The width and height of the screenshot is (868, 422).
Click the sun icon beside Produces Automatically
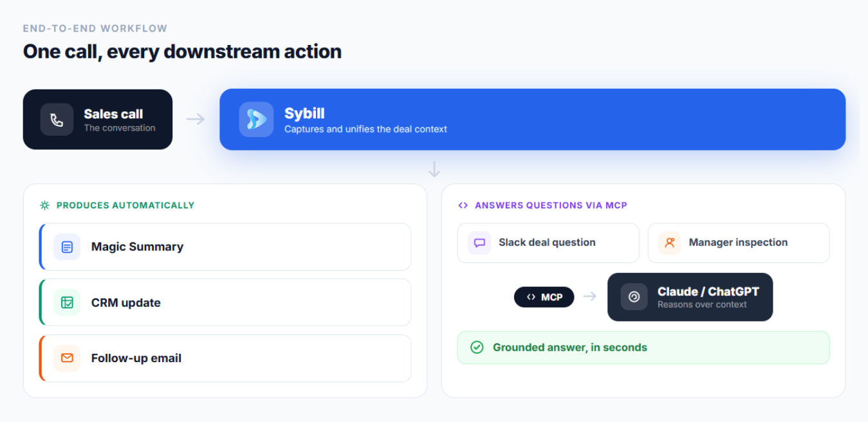[x=44, y=205]
